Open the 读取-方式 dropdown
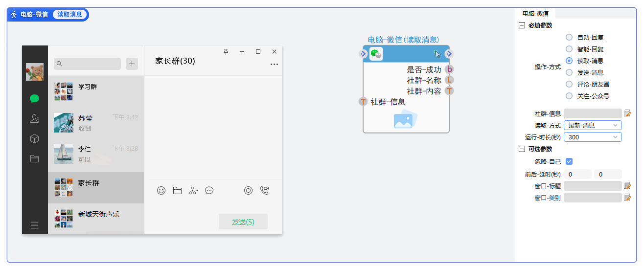This screenshot has height=267, width=644. [593, 125]
